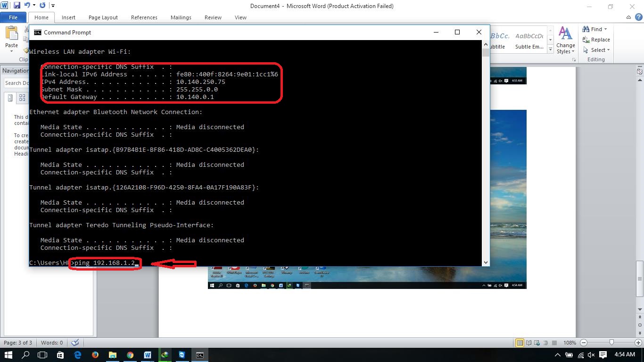Image resolution: width=644 pixels, height=362 pixels.
Task: Open the Styles pane dialog launcher
Action: [x=574, y=60]
